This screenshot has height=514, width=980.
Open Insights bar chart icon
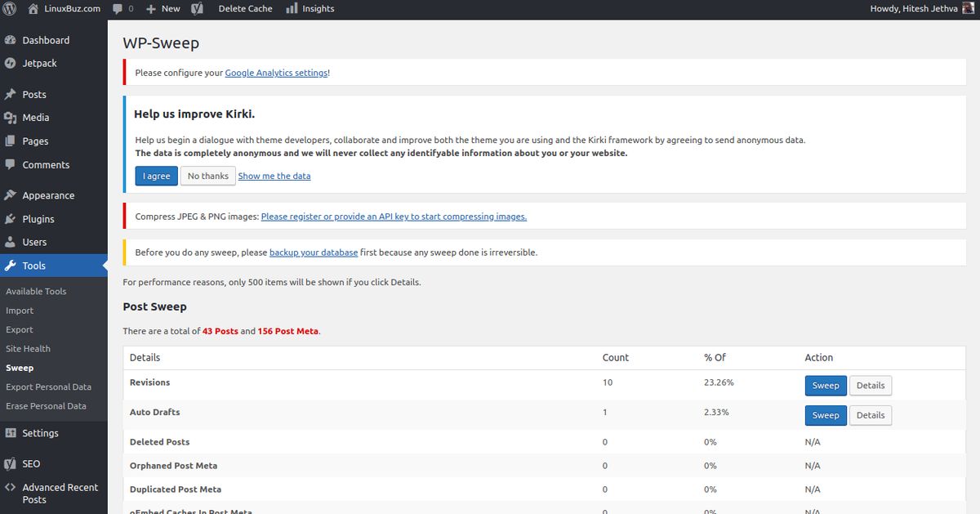[292, 9]
